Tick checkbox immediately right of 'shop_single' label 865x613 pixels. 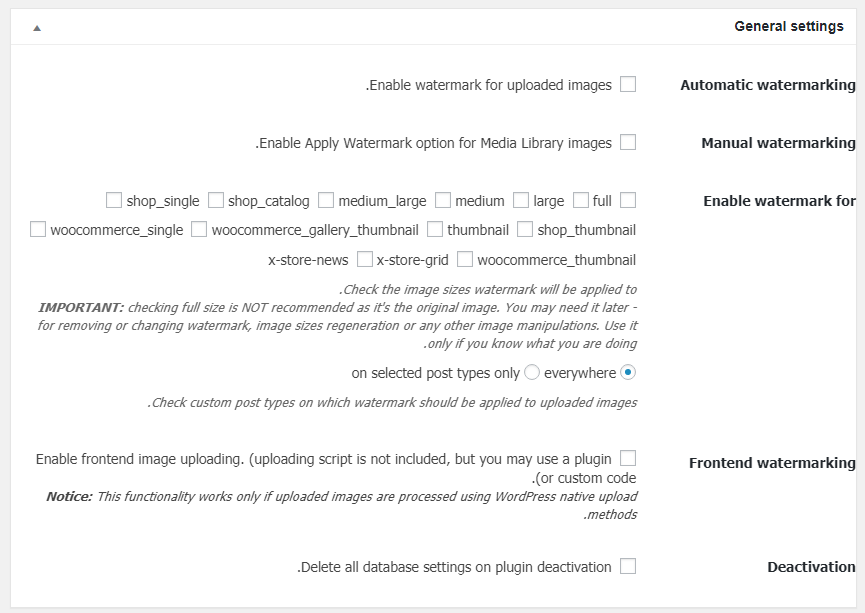[216, 200]
